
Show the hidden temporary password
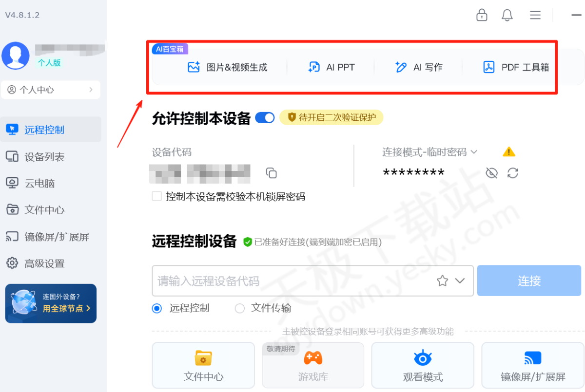[492, 172]
